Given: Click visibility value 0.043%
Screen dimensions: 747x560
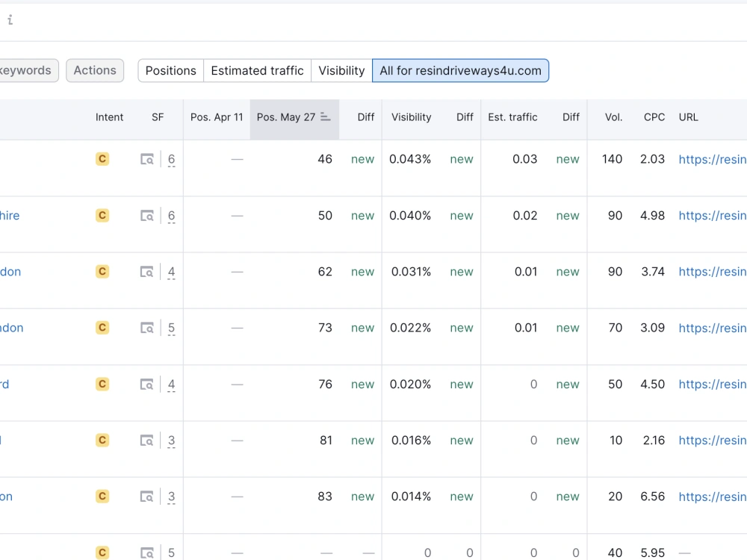Looking at the screenshot, I should point(410,159).
